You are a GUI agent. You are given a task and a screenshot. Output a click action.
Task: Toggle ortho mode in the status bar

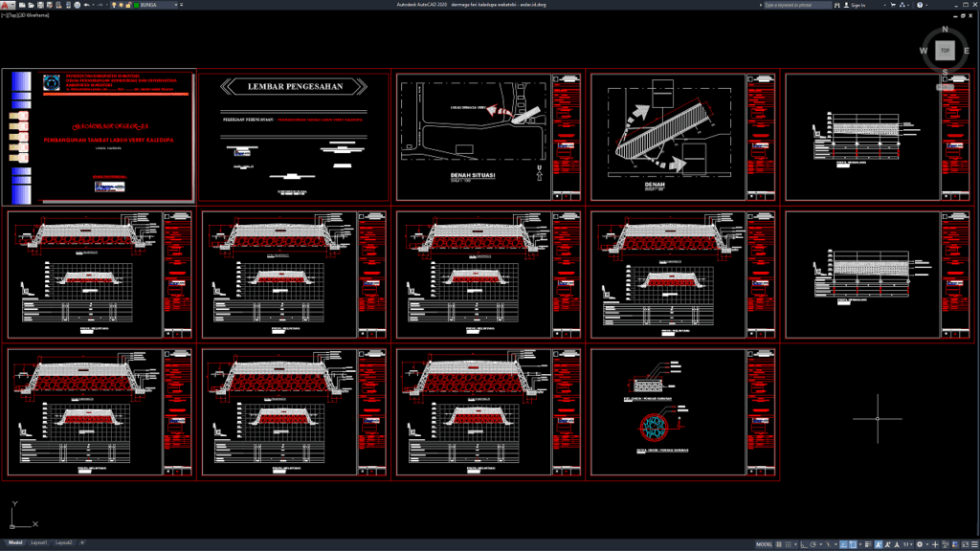804,543
